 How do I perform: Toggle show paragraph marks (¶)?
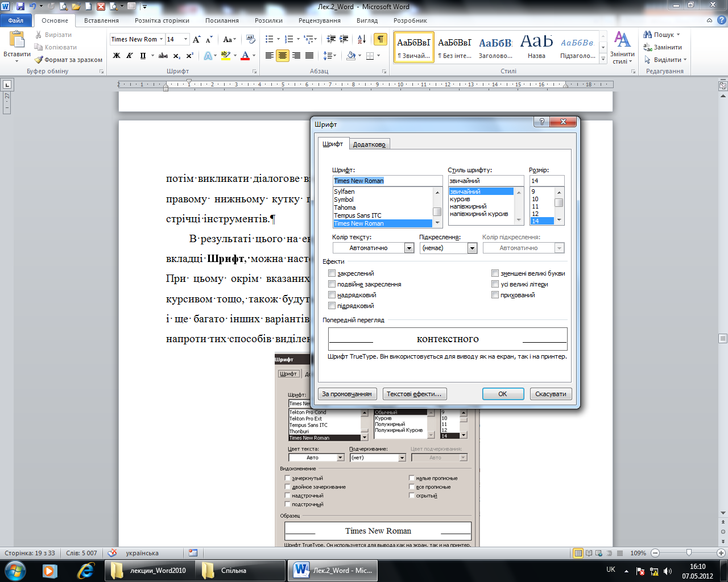coord(380,39)
